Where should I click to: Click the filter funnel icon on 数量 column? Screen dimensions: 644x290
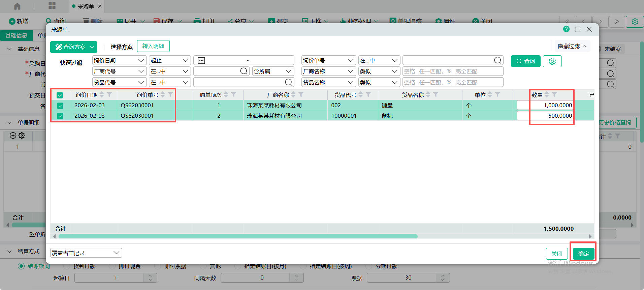coord(554,95)
